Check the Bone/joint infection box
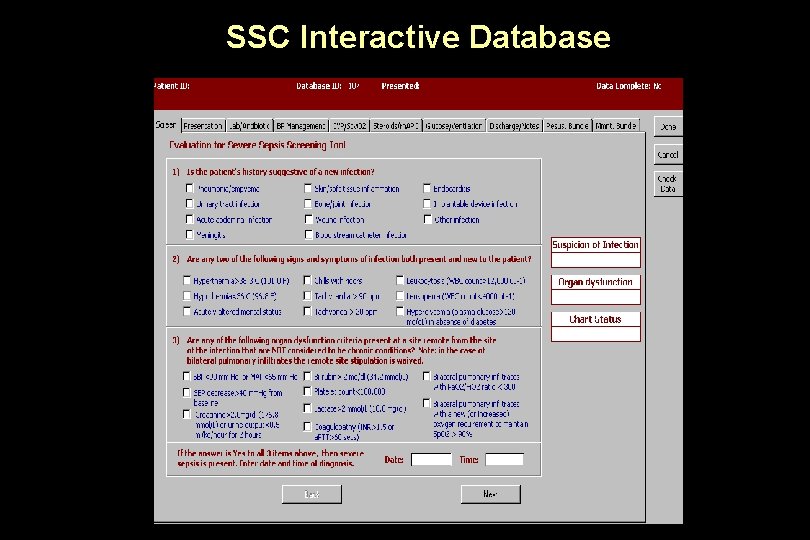This screenshot has height=540, width=810. point(308,204)
